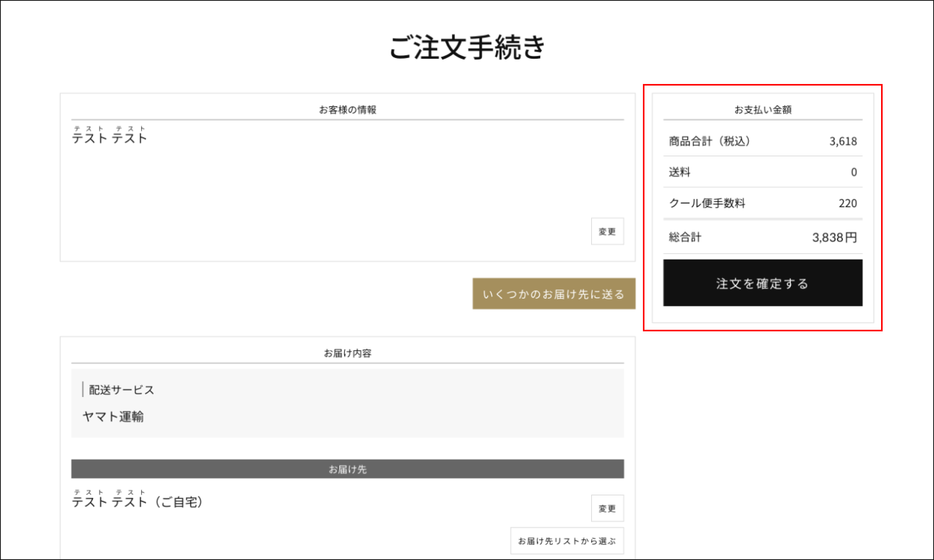Select the 220 cool delivery fee value
934x560 pixels.
(x=848, y=203)
